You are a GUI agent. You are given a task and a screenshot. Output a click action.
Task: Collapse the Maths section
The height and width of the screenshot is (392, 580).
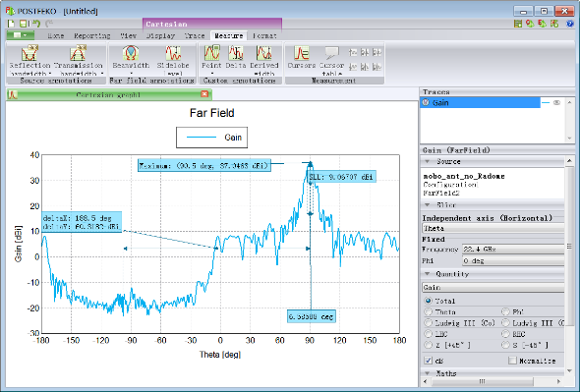428,373
